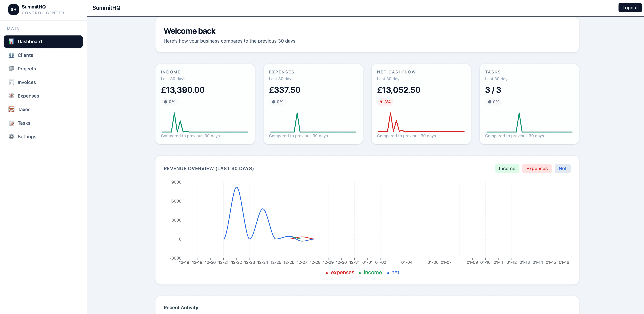Click the Settings gear icon
The width and height of the screenshot is (644, 314).
(x=12, y=137)
